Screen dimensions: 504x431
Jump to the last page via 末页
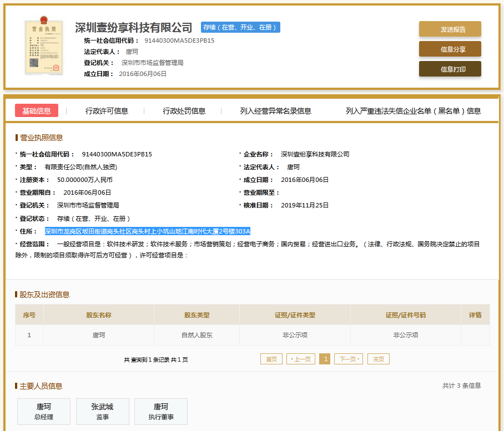click(x=377, y=359)
